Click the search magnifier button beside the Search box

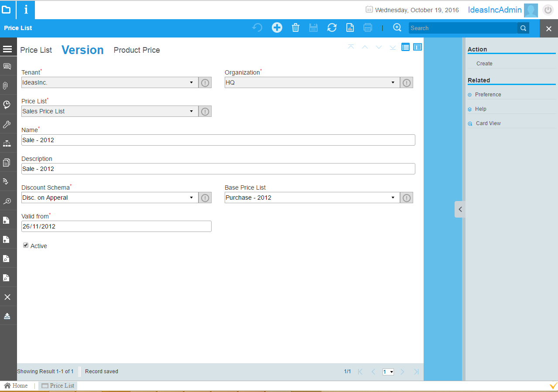pyautogui.click(x=523, y=28)
